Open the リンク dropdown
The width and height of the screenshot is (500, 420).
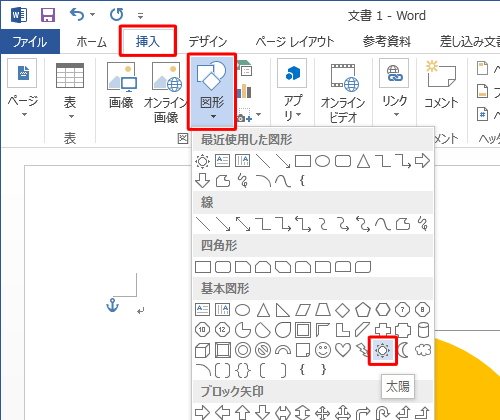pos(394,88)
